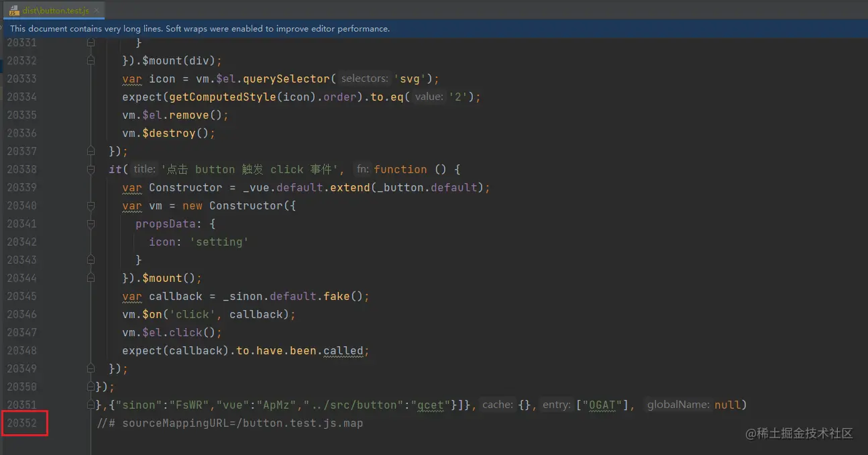Screen dimensions: 868x455
Task: Click the sourceMappingURL comment line
Action: pos(229,423)
